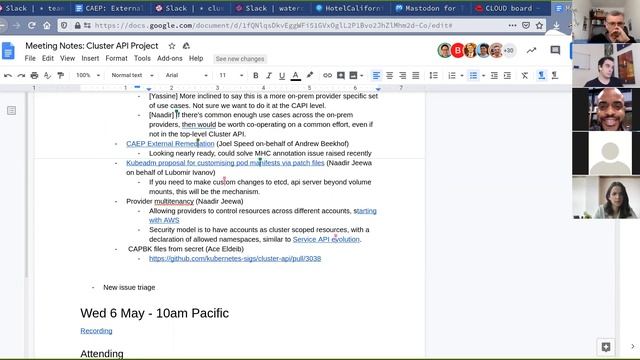Insert an image from toolbar
Screen dimensions: 640x360
tap(353, 76)
